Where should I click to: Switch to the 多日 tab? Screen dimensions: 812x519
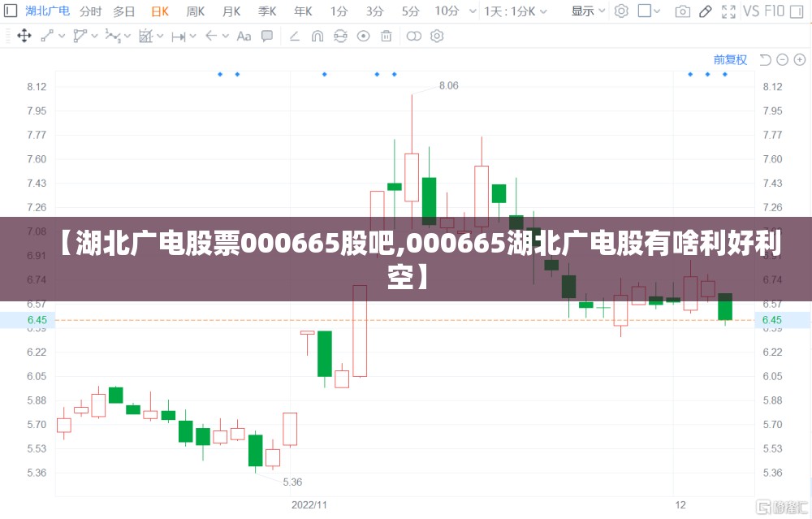[124, 11]
